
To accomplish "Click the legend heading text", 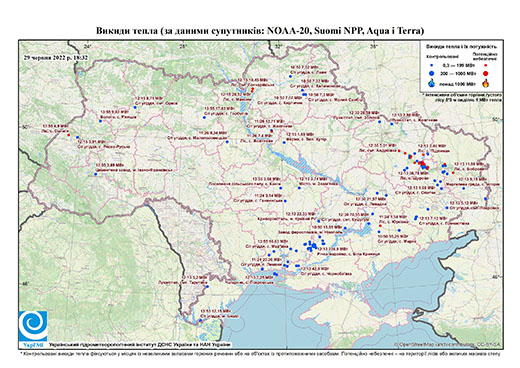I will [462, 47].
